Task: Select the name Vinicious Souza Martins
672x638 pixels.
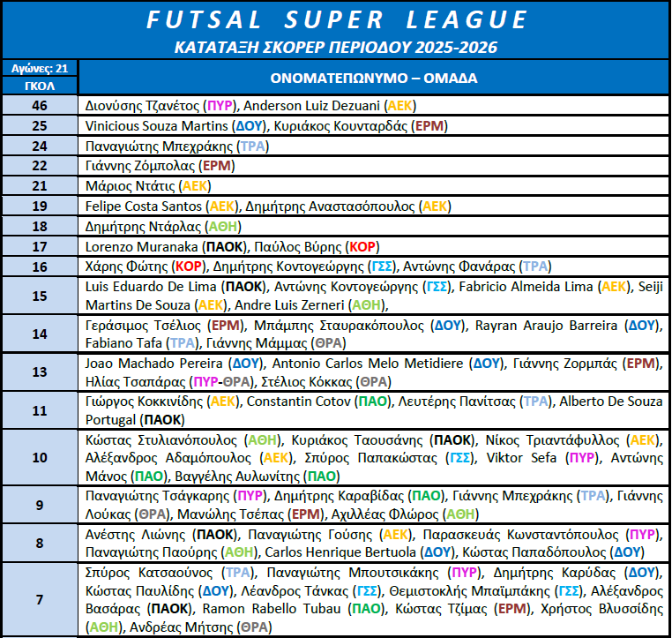Action: tap(158, 125)
